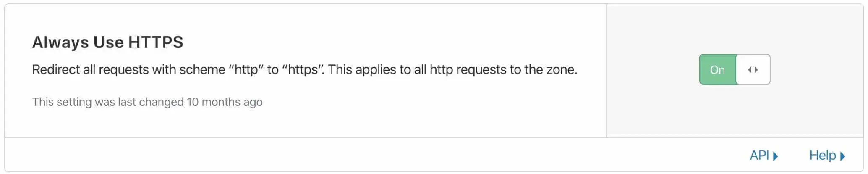Click the last changed 10 months ago note

[147, 102]
